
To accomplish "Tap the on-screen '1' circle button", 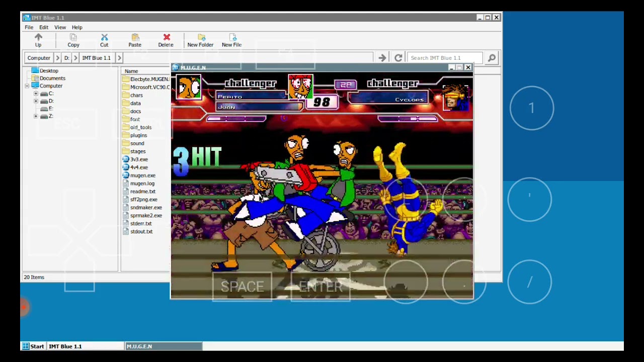I will pyautogui.click(x=531, y=108).
